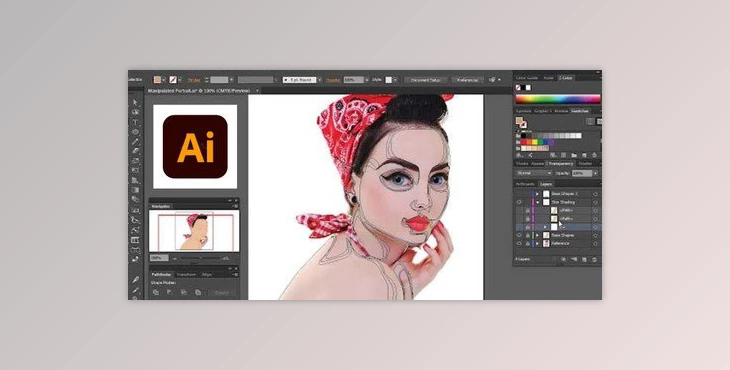
Task: Pick color from Color panel spectrum bar
Action: [x=558, y=99]
